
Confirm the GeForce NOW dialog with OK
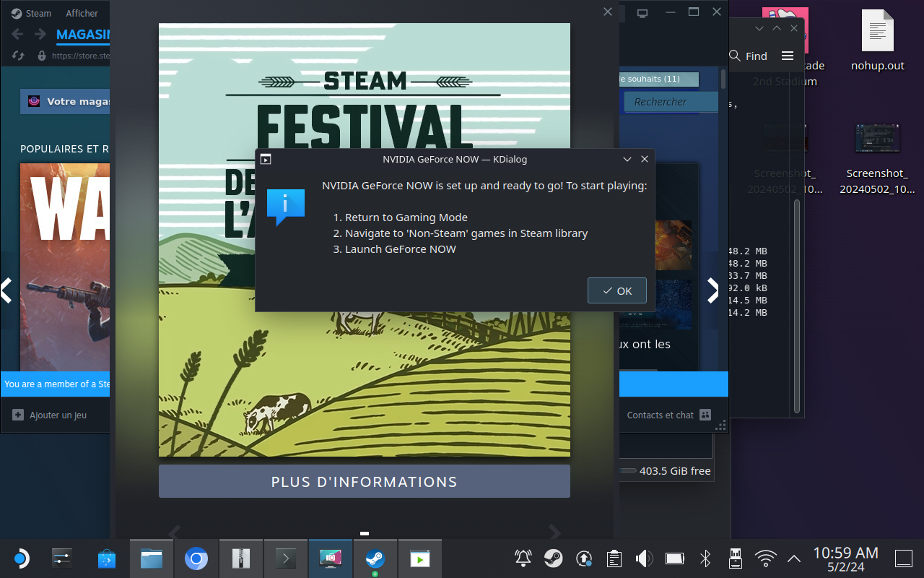pyautogui.click(x=617, y=290)
